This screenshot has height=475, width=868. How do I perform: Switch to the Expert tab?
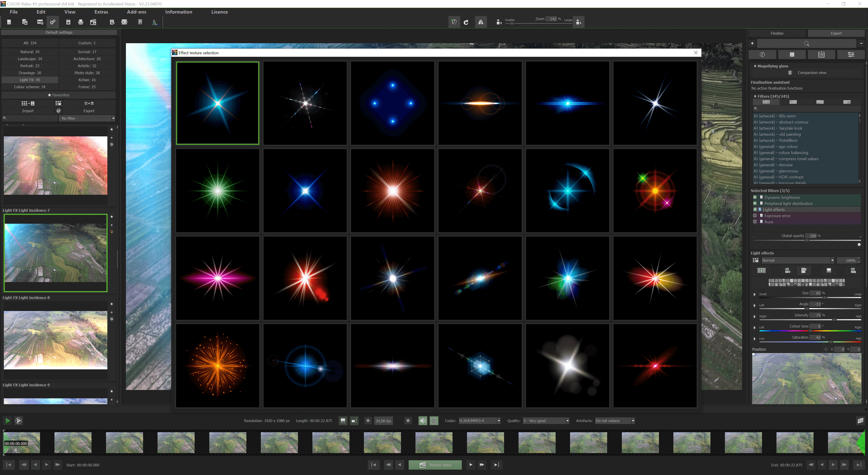836,33
